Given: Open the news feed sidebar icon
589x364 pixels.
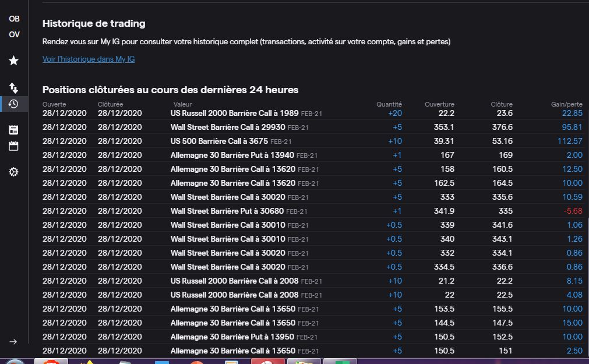Looking at the screenshot, I should (x=14, y=130).
